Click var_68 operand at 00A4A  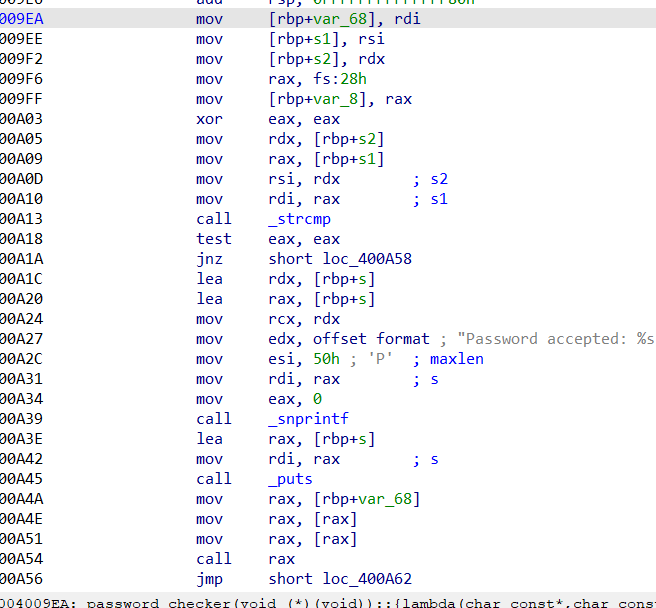coord(385,499)
